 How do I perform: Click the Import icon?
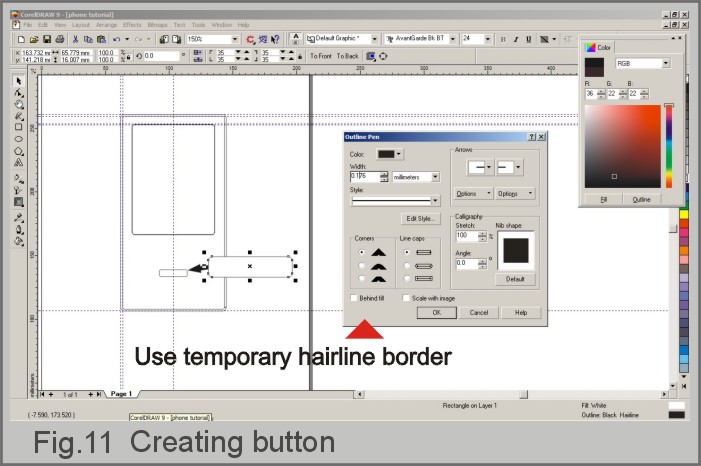pyautogui.click(x=164, y=39)
